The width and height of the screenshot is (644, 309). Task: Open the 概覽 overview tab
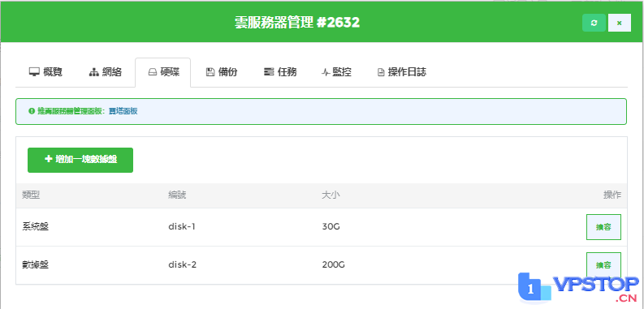coord(45,72)
